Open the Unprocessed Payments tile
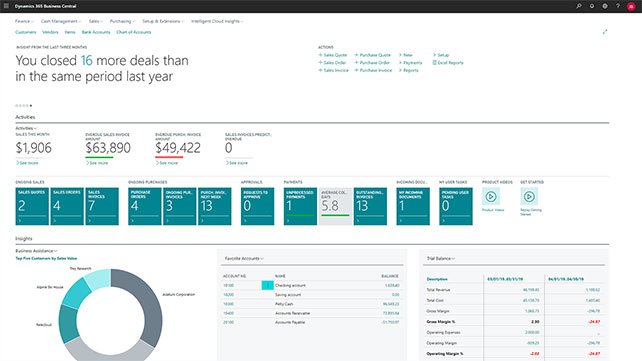Viewport: 642px width, 361px height. click(x=300, y=206)
